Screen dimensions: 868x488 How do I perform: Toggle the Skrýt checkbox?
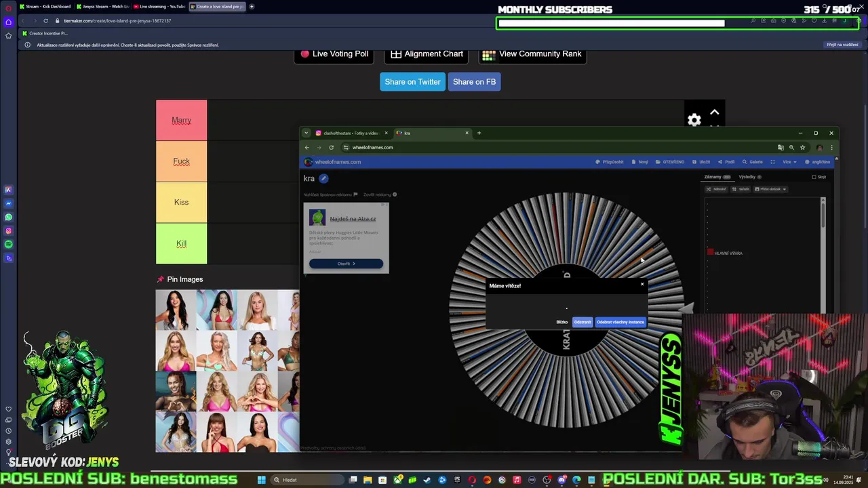coord(814,177)
